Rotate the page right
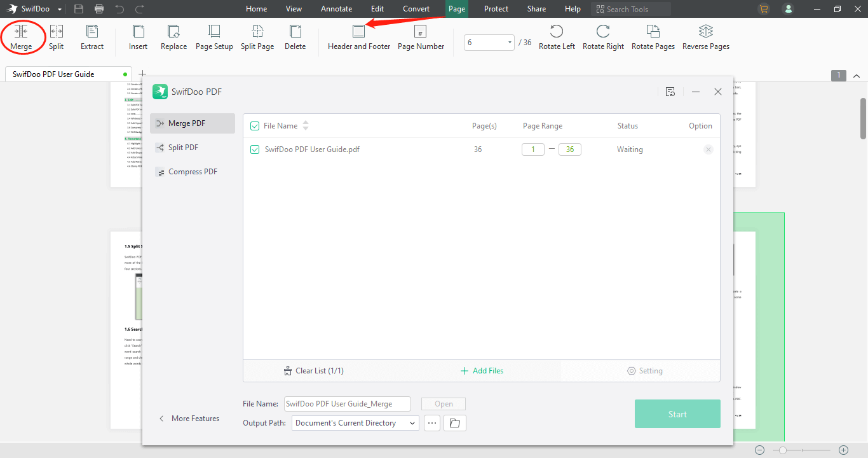 (603, 38)
